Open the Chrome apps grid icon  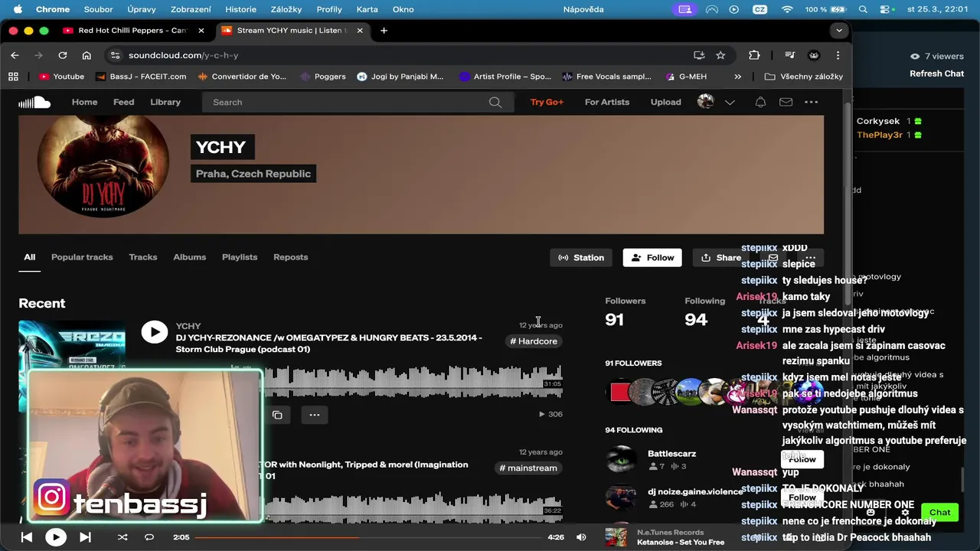13,77
